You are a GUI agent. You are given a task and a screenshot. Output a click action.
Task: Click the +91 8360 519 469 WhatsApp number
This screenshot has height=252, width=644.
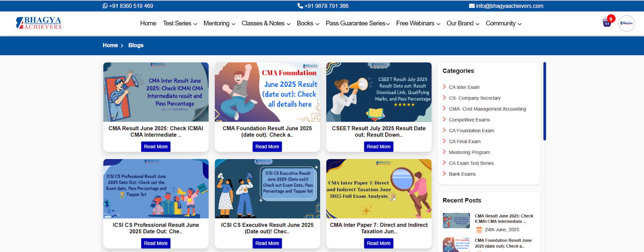[131, 6]
